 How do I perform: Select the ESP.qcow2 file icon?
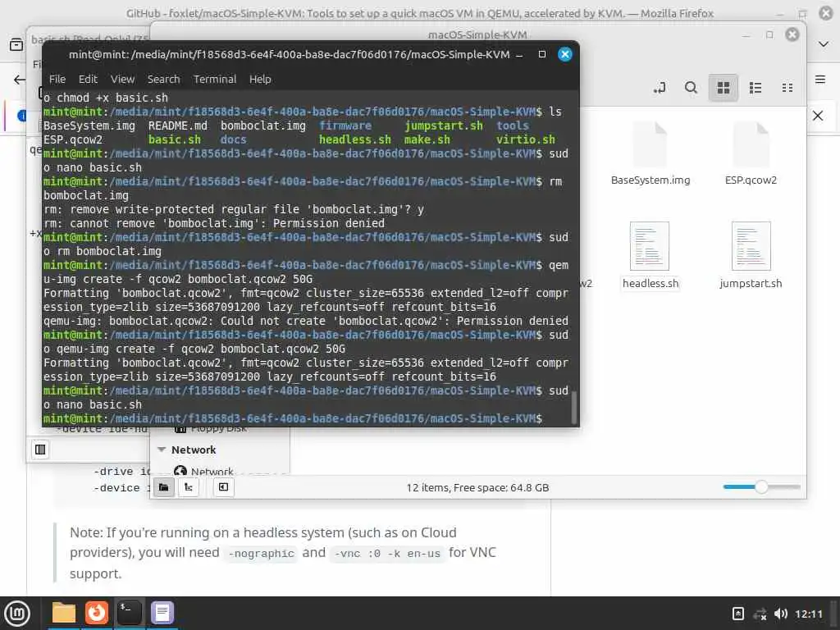(x=751, y=144)
